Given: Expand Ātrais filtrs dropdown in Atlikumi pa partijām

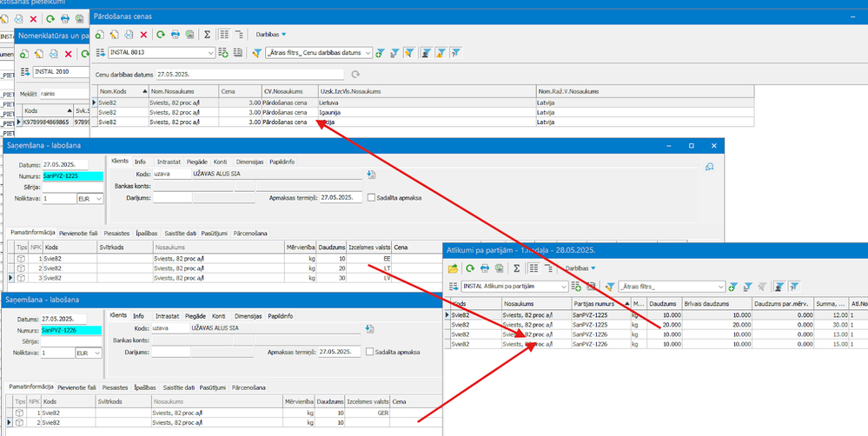Looking at the screenshot, I should [x=721, y=287].
